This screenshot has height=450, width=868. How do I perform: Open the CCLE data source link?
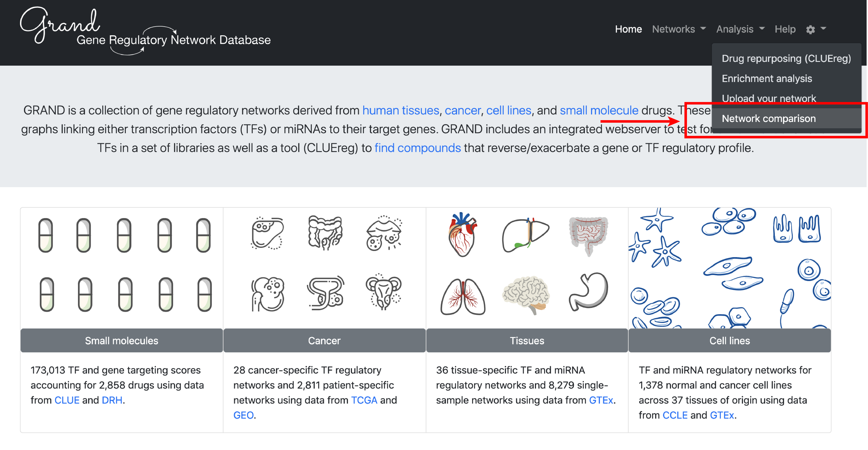coord(675,415)
